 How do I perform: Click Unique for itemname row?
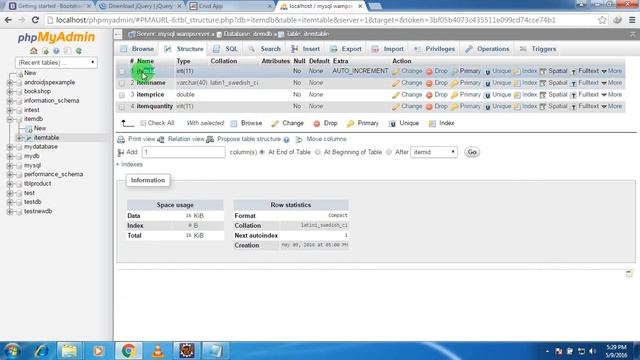(x=498, y=83)
